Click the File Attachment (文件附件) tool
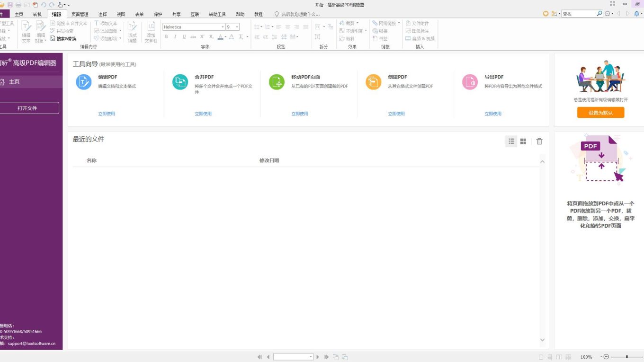 417,23
